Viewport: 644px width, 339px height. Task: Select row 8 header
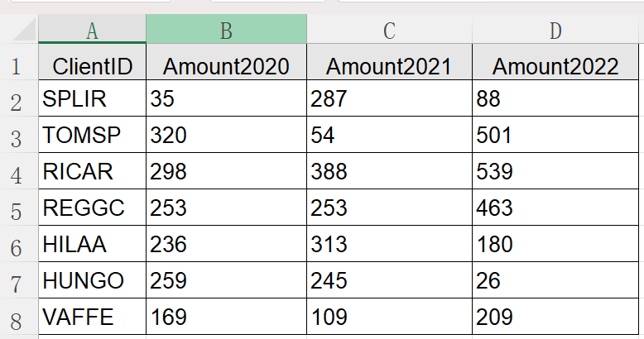[18, 317]
